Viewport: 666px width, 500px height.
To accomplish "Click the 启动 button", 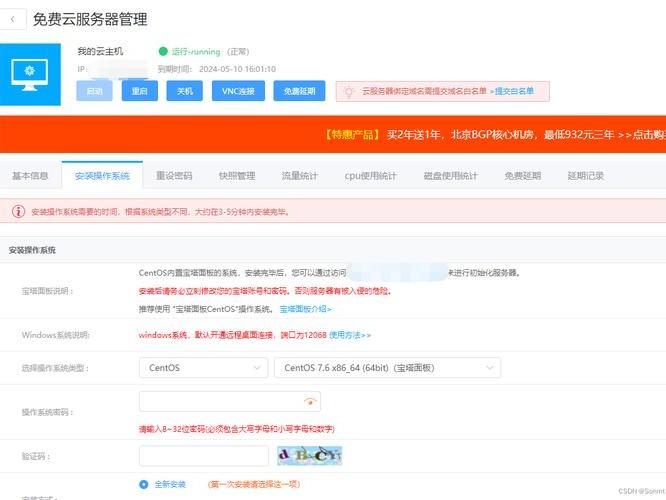I will point(94,91).
